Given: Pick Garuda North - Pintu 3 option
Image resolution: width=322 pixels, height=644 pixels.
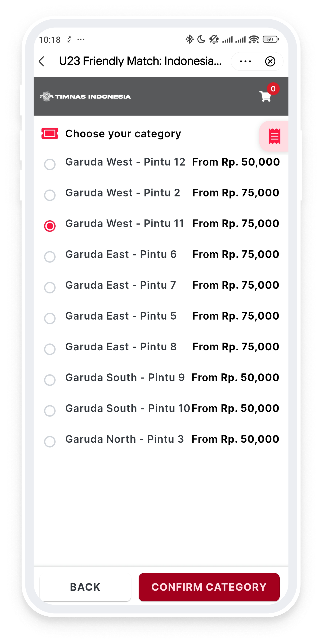Looking at the screenshot, I should tap(50, 442).
